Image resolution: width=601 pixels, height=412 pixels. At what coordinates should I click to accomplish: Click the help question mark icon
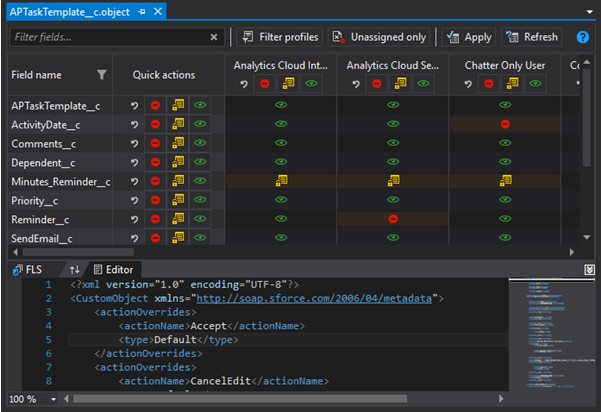click(x=582, y=37)
